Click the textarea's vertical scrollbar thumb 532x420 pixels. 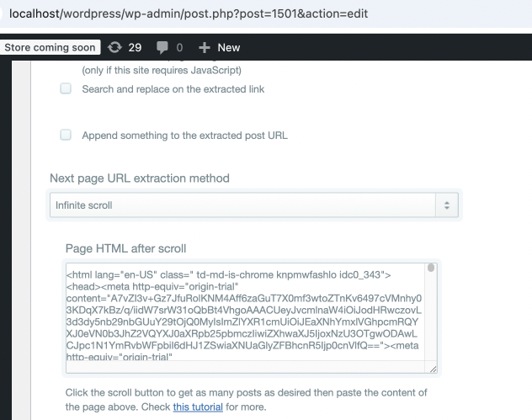(431, 269)
